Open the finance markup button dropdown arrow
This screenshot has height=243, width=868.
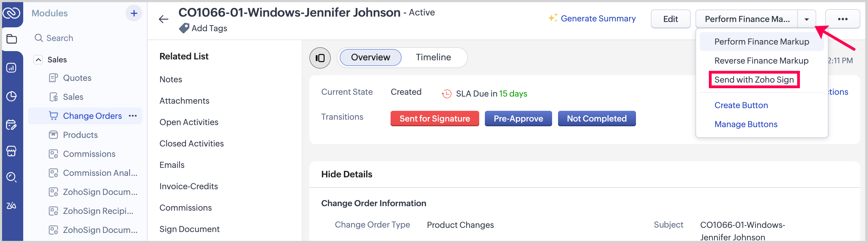coord(806,19)
